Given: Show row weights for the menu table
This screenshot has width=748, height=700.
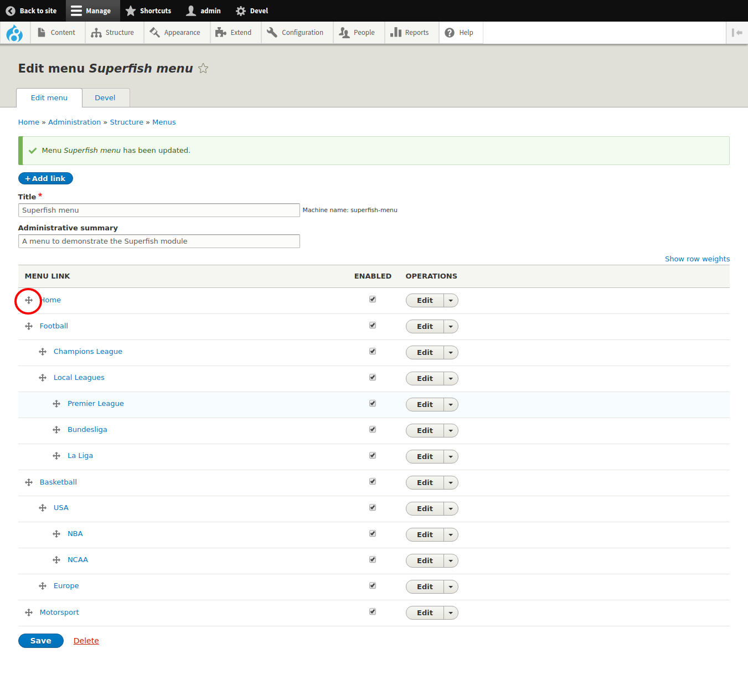Looking at the screenshot, I should [697, 259].
